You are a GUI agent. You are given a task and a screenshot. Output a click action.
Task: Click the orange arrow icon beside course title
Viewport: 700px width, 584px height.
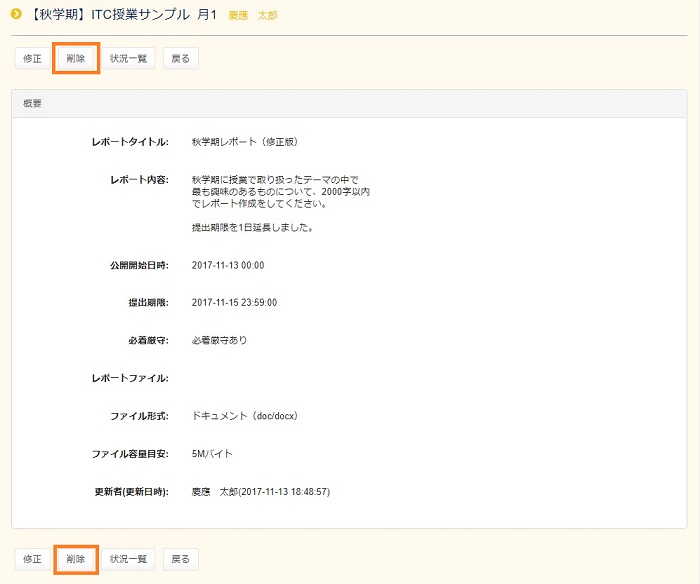point(16,15)
